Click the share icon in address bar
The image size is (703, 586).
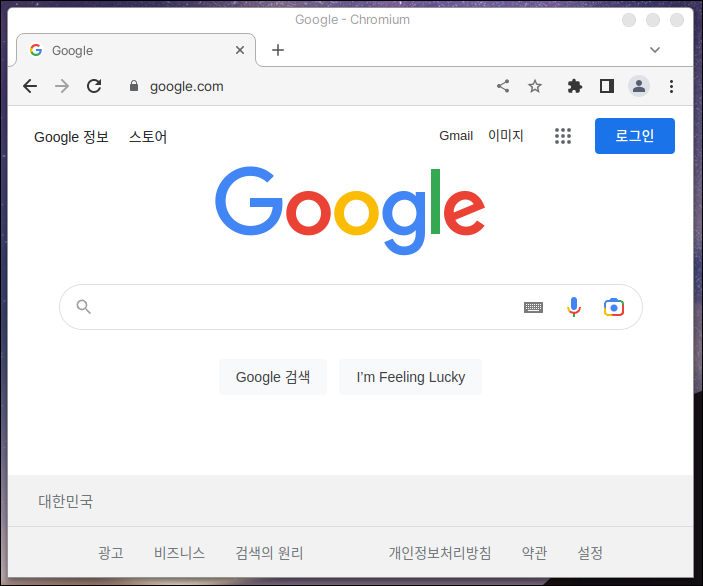(x=503, y=86)
